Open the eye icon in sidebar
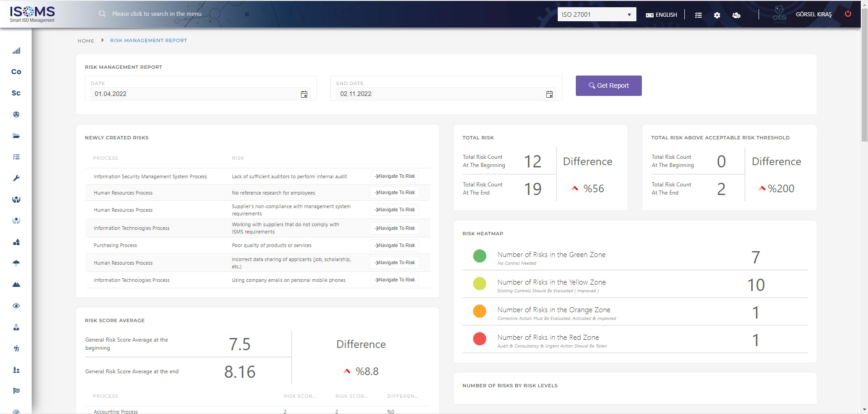This screenshot has width=868, height=414. (16, 306)
